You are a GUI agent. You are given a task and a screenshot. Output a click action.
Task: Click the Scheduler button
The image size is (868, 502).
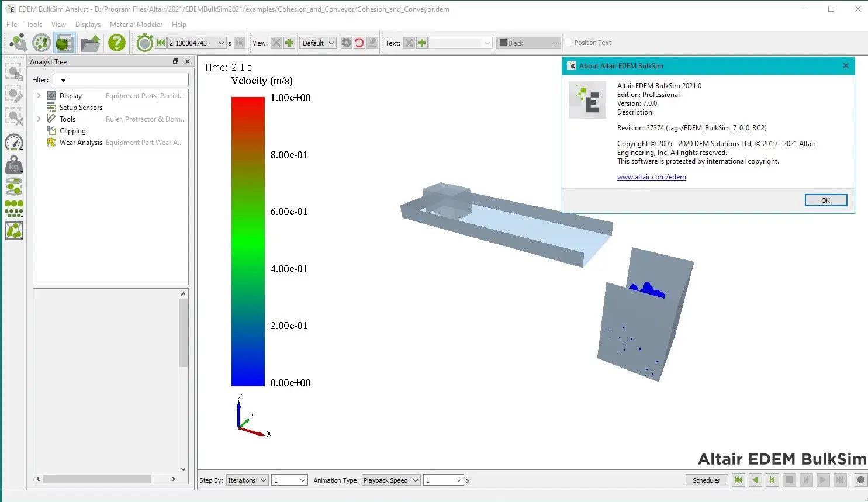[706, 480]
